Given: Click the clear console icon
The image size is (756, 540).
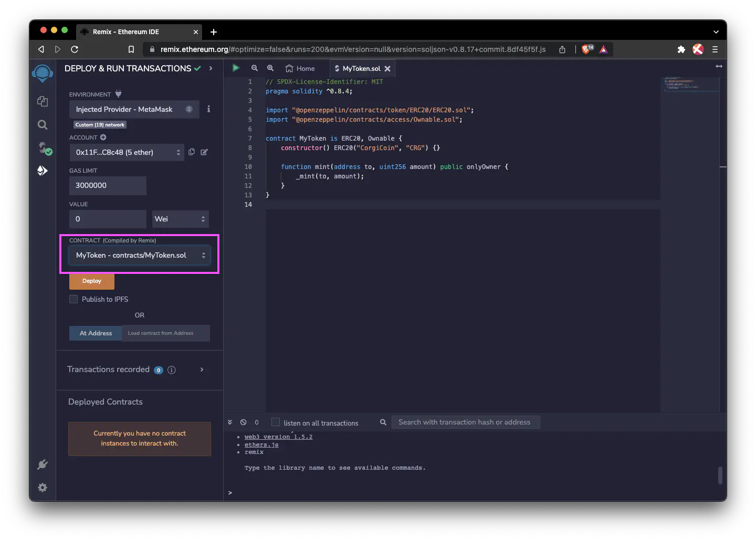Looking at the screenshot, I should tap(244, 422).
